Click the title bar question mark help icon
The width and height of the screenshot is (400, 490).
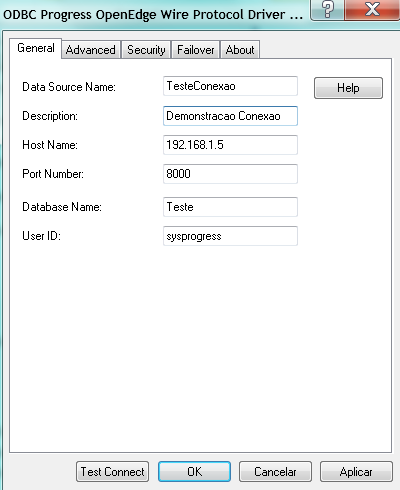[328, 9]
